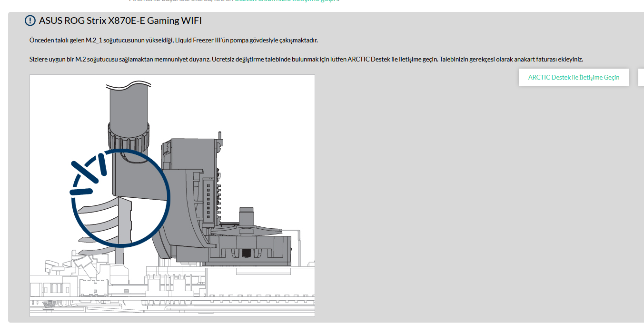Click the ARCTIC Destek ile İletişime Geçin button

tap(574, 77)
